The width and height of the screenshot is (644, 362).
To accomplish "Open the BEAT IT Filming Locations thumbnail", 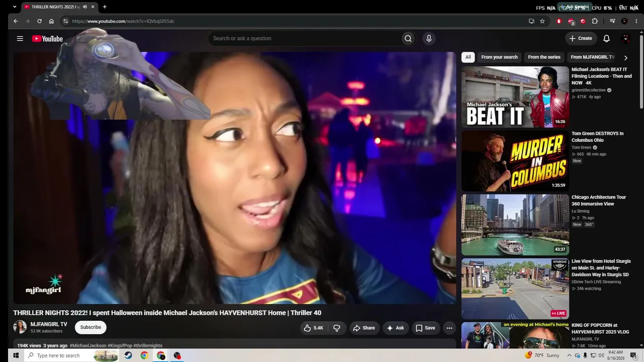I will click(x=515, y=97).
